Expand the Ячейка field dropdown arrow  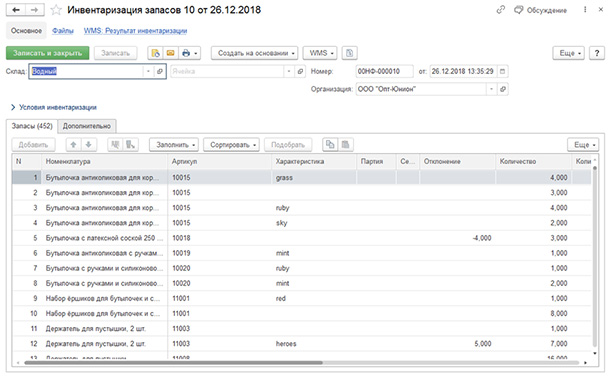[x=288, y=71]
